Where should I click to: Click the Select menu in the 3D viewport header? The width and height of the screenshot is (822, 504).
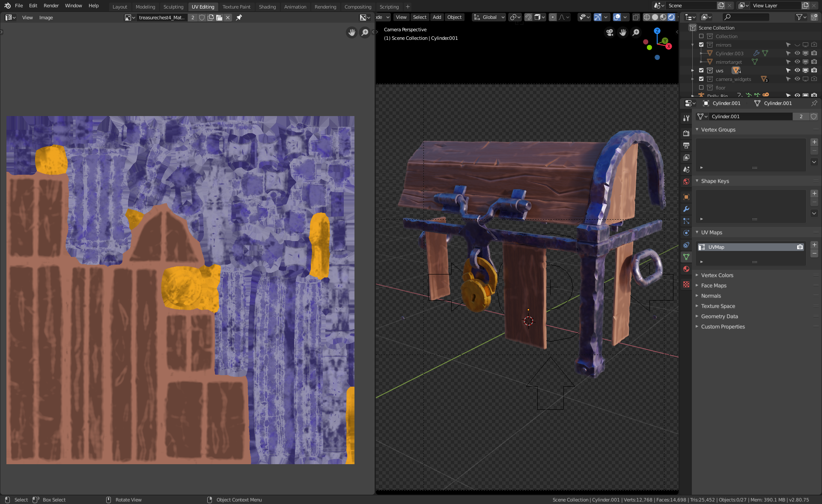[420, 17]
